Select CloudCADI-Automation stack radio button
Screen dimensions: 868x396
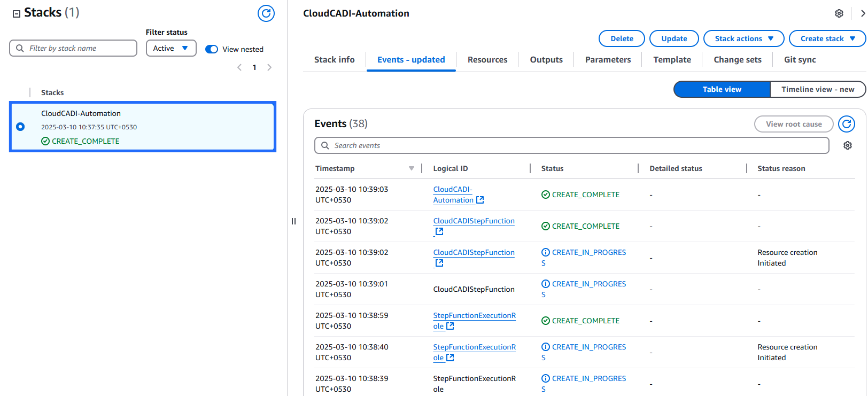[20, 127]
